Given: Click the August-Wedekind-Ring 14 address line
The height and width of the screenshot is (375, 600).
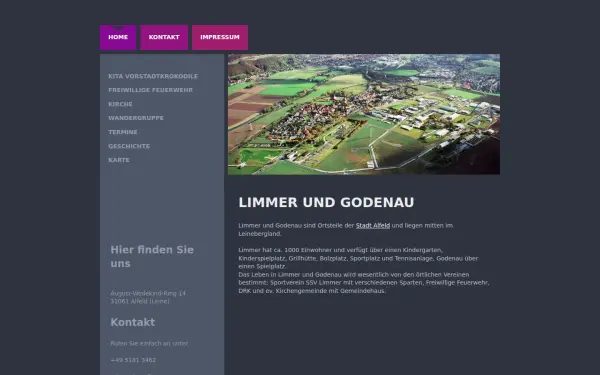Looking at the screenshot, I should 148,293.
